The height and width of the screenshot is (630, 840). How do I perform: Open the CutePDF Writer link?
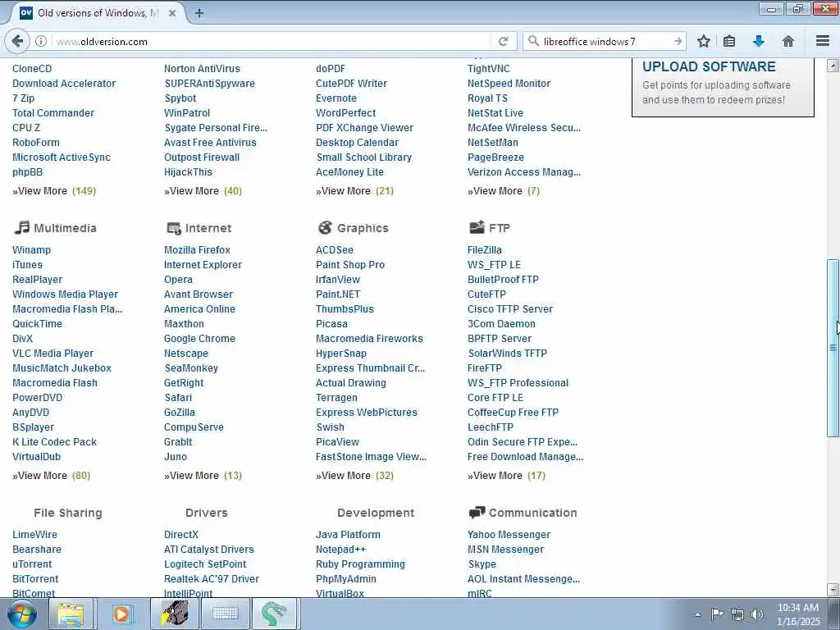pos(351,84)
